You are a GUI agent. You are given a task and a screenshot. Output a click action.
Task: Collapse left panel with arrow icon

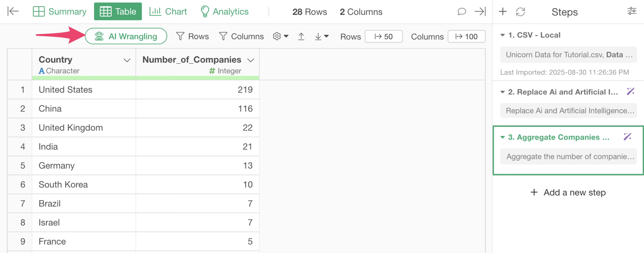13,11
